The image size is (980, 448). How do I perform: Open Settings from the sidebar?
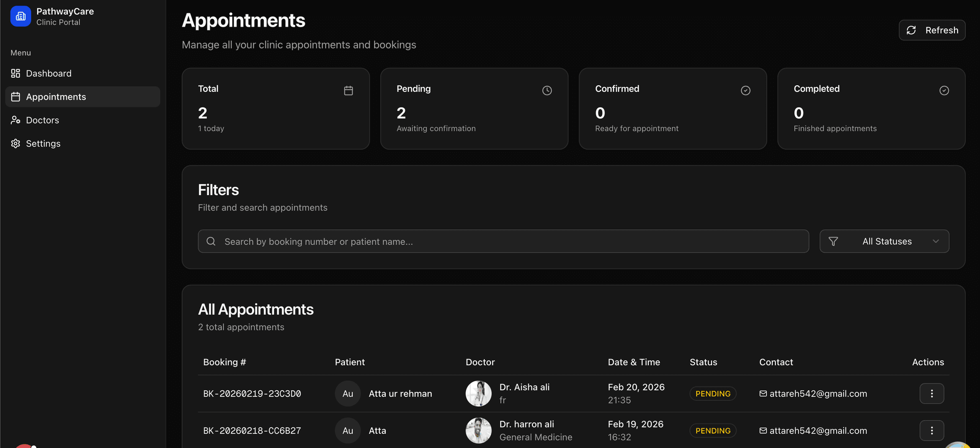tap(83, 144)
